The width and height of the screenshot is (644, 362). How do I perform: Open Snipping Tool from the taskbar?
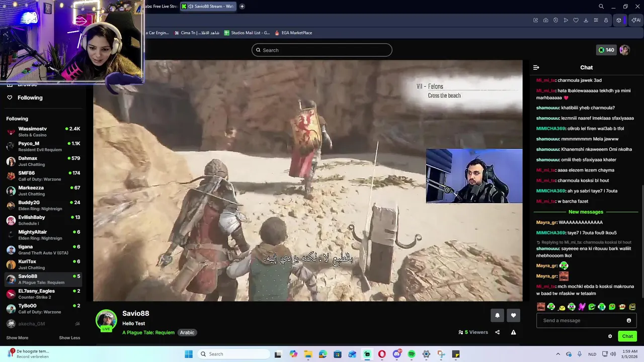point(441,354)
